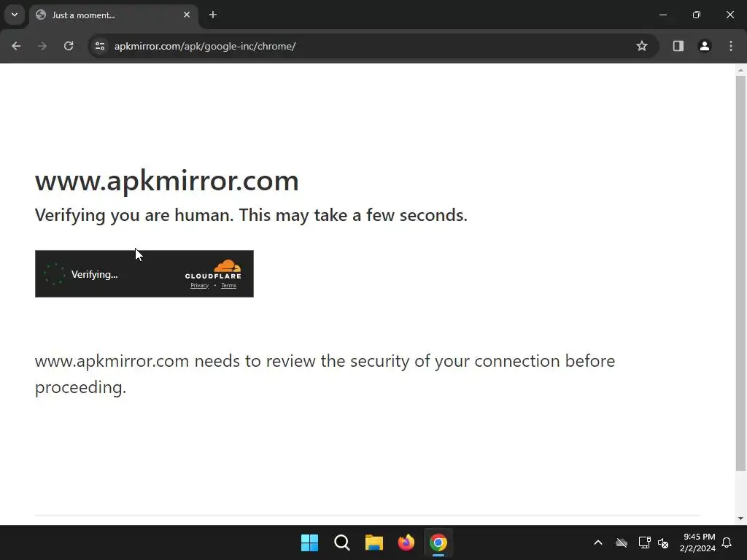
Task: Restore down the Chrome window
Action: [x=697, y=15]
